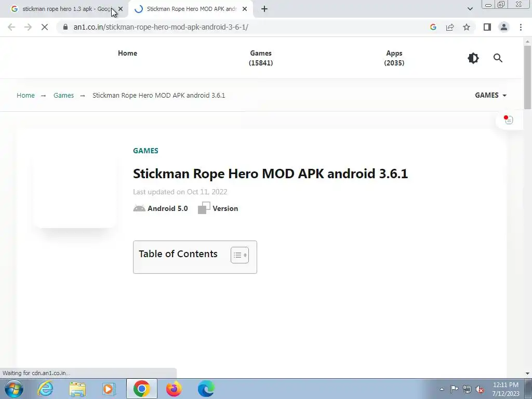532x399 pixels.
Task: Open Action Center flag icon
Action: coord(454,389)
